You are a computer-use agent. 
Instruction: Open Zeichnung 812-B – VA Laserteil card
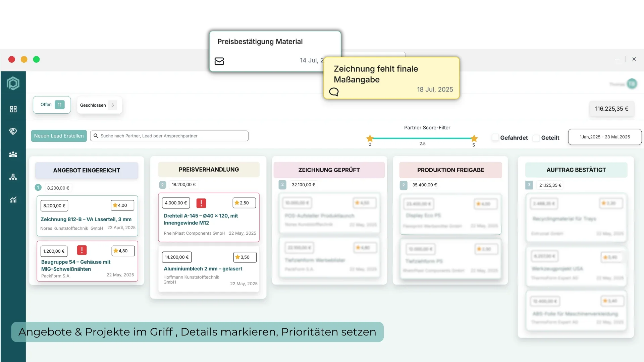click(86, 219)
